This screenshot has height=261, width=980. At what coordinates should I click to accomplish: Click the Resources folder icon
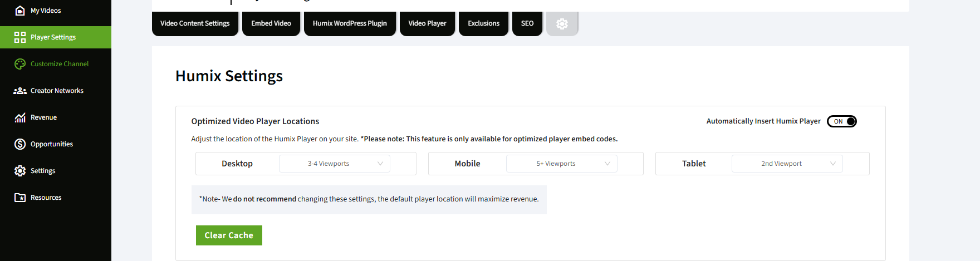tap(20, 198)
